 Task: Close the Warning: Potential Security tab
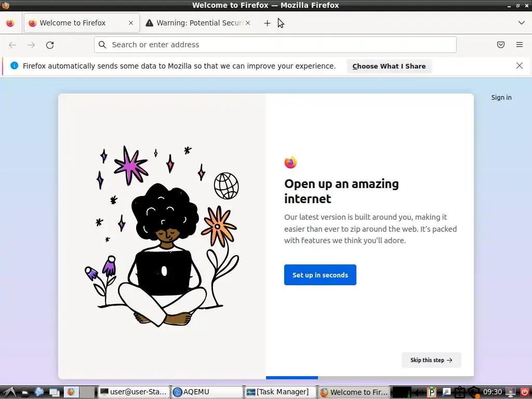point(248,23)
